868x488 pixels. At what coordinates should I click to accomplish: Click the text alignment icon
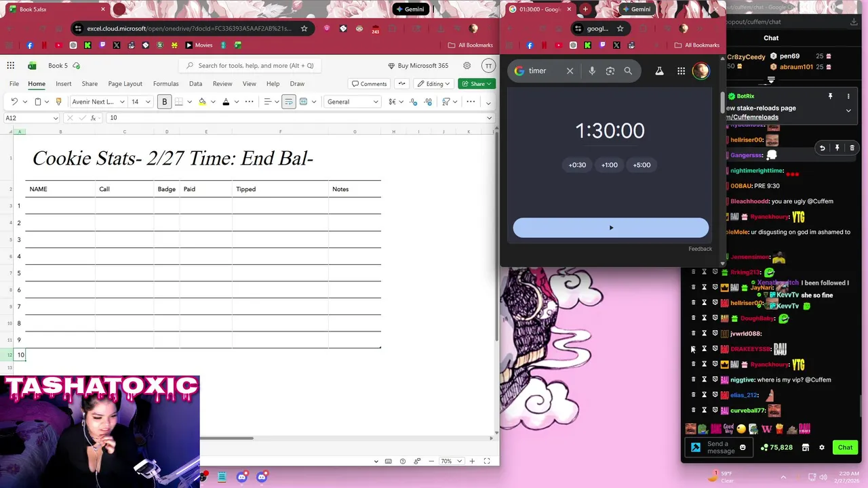pyautogui.click(x=267, y=102)
